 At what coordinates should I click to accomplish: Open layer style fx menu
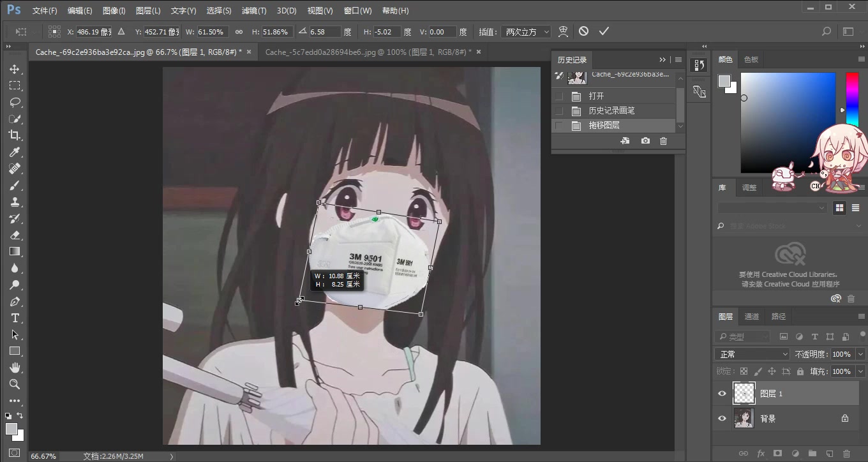760,454
